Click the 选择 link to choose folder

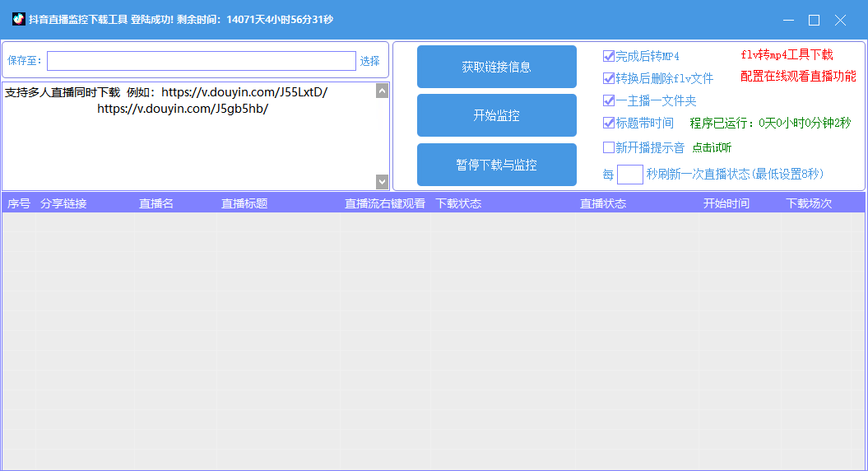[x=369, y=61]
